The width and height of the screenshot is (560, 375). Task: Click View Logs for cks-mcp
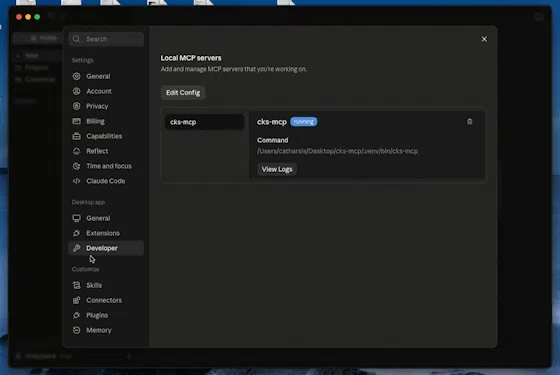coord(277,169)
